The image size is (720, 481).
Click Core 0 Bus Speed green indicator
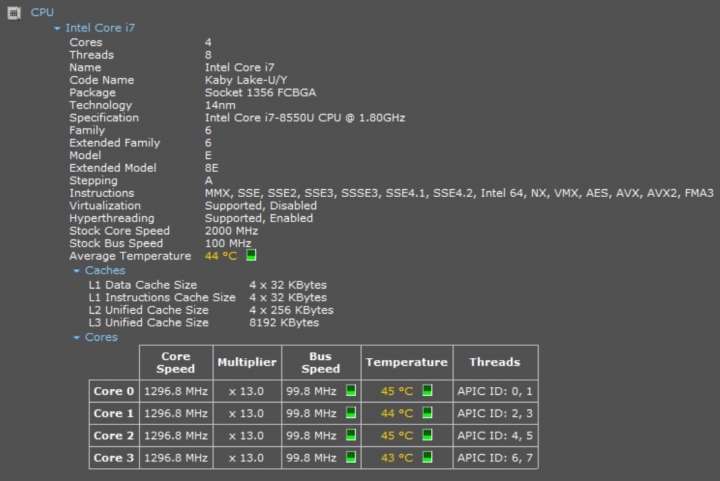(x=351, y=390)
